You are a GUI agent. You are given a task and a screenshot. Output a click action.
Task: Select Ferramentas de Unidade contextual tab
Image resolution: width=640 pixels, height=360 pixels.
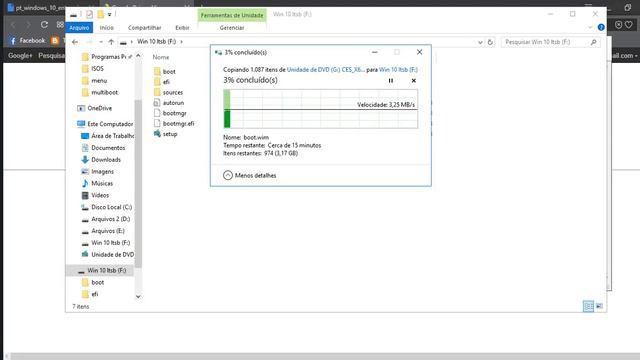click(232, 15)
